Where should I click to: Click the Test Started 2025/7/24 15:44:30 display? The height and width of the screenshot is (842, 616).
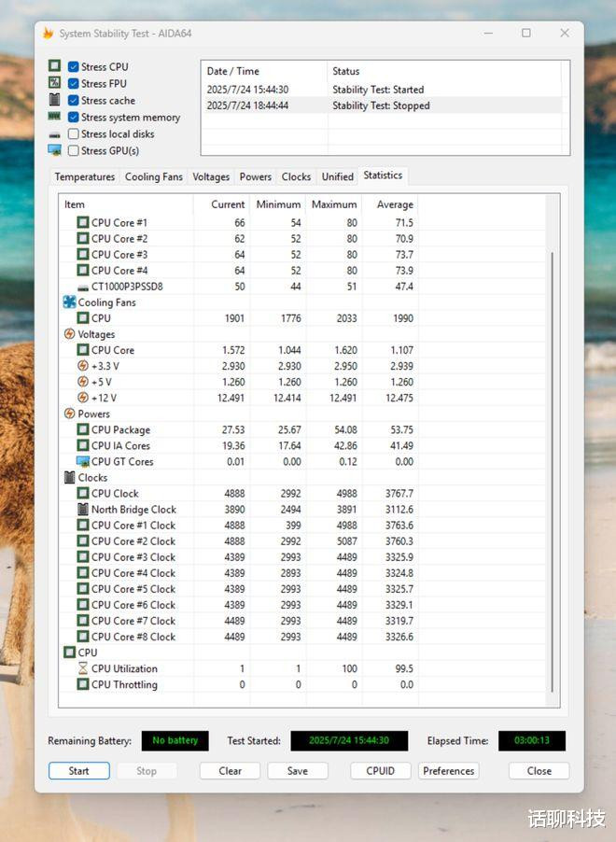click(x=349, y=740)
